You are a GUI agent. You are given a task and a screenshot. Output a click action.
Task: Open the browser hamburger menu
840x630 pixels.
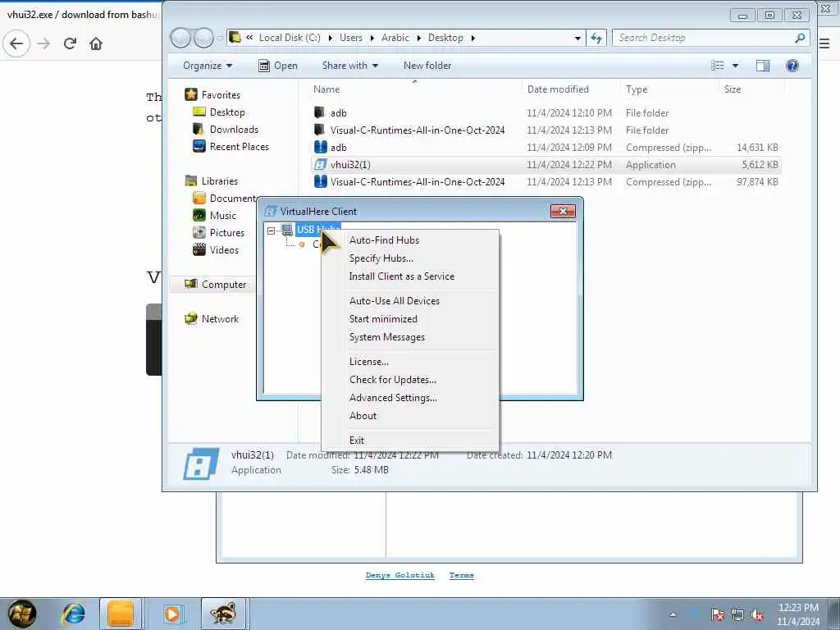pos(825,43)
